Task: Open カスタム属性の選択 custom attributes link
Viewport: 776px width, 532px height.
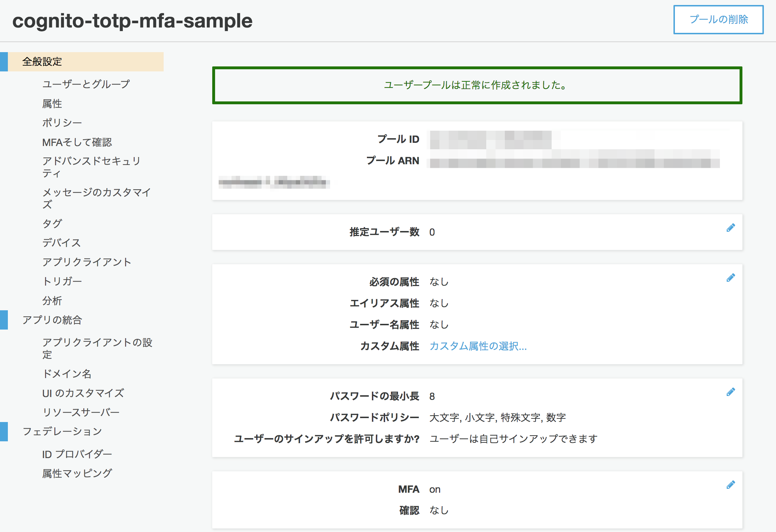Action: pyautogui.click(x=478, y=346)
